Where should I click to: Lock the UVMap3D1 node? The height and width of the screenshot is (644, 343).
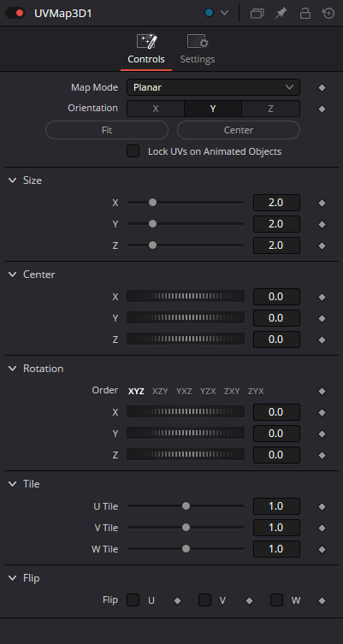pyautogui.click(x=305, y=13)
